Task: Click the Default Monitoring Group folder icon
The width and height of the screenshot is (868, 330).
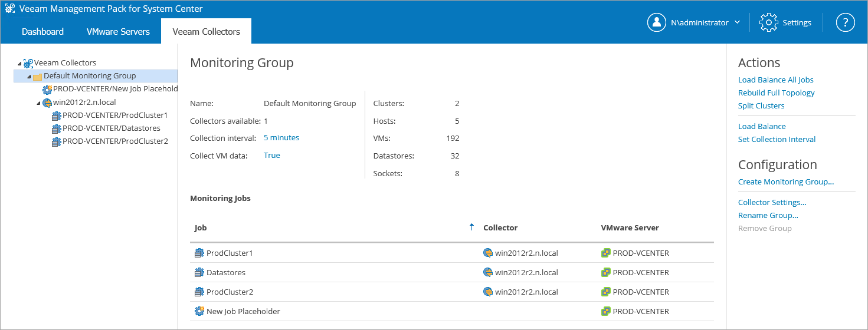Action: 38,77
